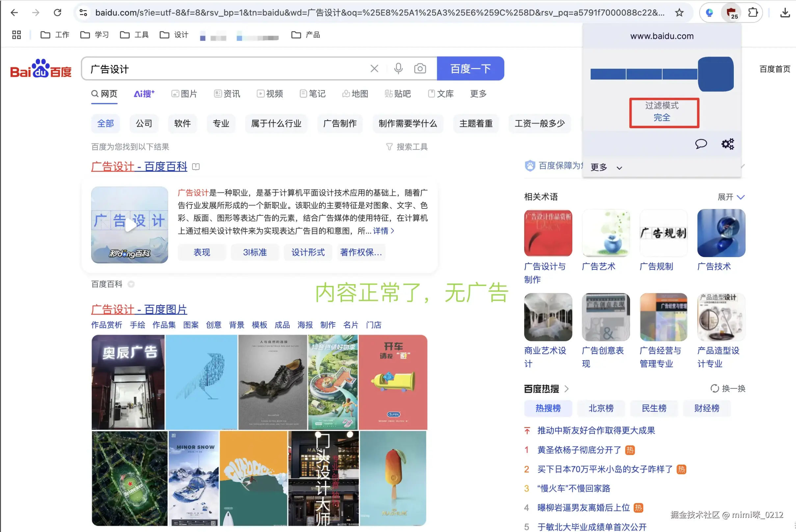
Task: Click the 百度一下 search button
Action: (x=470, y=68)
